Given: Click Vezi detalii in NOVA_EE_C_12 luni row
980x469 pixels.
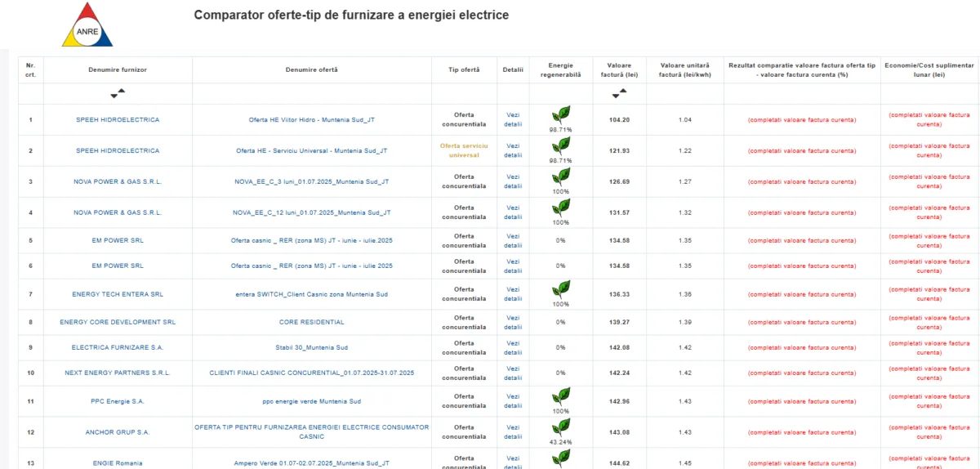Looking at the screenshot, I should pos(513,212).
